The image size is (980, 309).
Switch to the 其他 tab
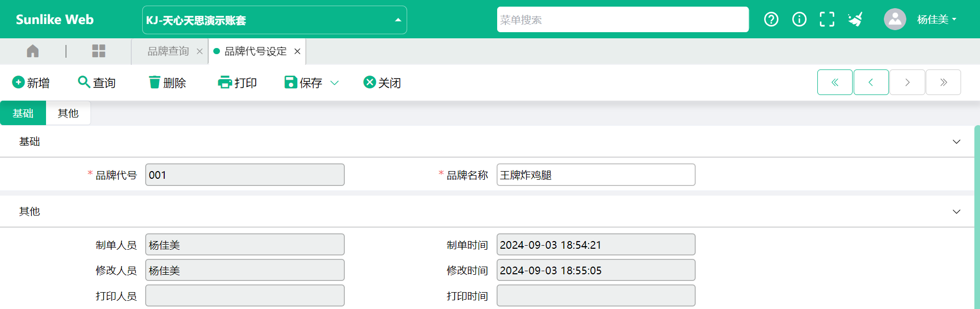coord(68,113)
